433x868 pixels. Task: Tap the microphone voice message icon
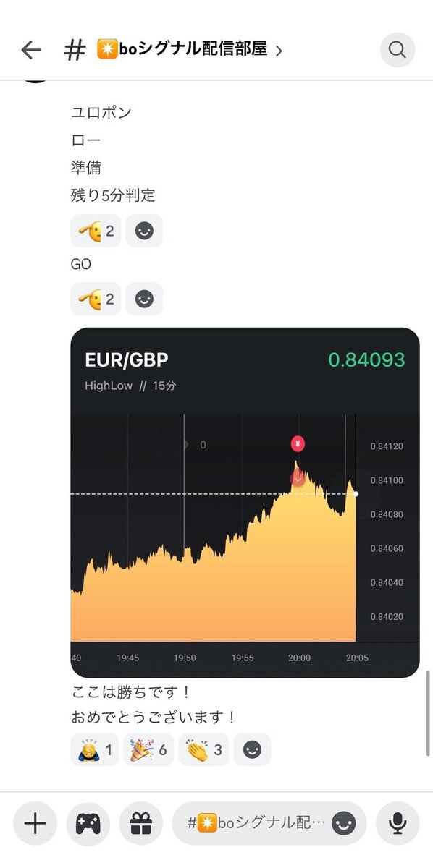[x=397, y=823]
